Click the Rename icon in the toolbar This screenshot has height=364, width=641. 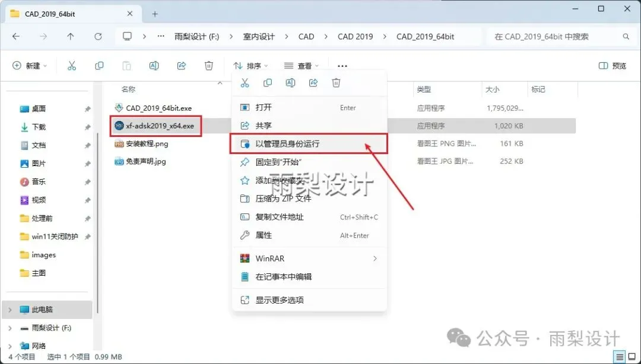tap(154, 66)
